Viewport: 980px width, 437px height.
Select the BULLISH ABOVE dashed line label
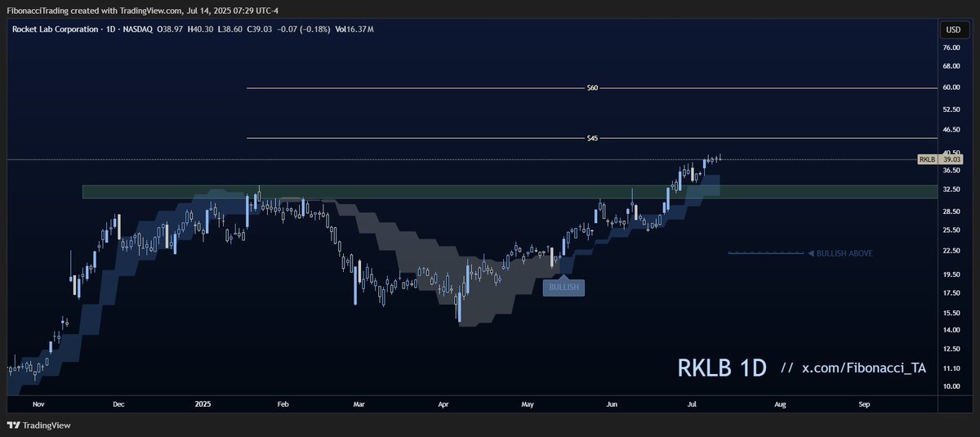(x=840, y=254)
